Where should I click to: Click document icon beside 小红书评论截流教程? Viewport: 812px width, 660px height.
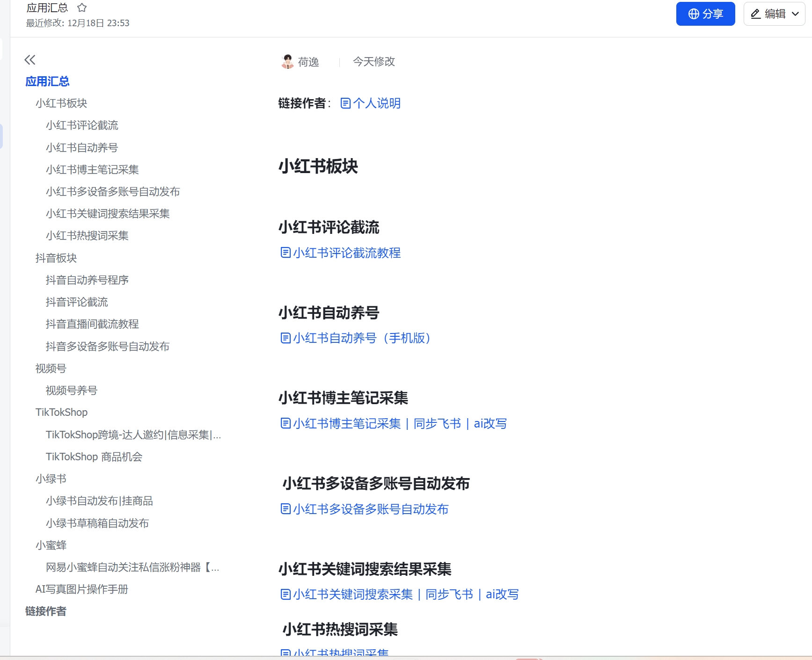click(285, 253)
